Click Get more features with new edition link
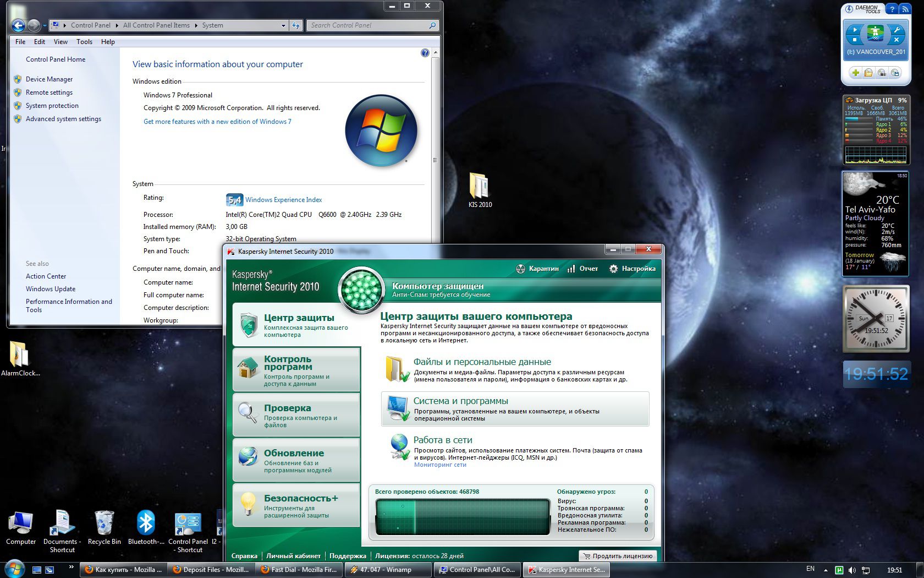The width and height of the screenshot is (924, 578). [x=217, y=122]
